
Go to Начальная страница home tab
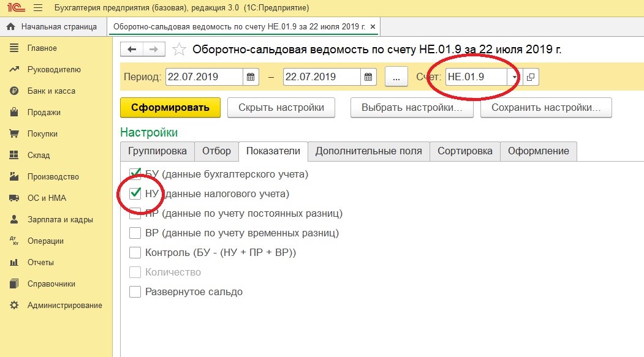coord(52,27)
